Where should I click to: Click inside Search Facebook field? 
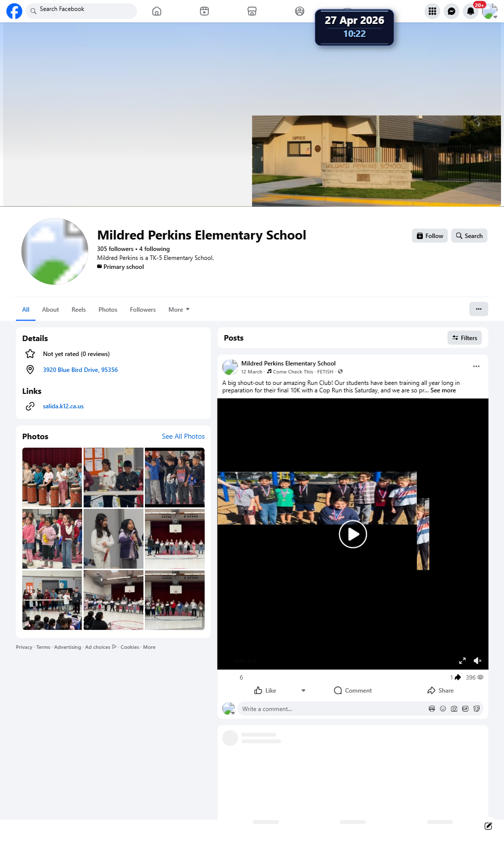click(81, 11)
